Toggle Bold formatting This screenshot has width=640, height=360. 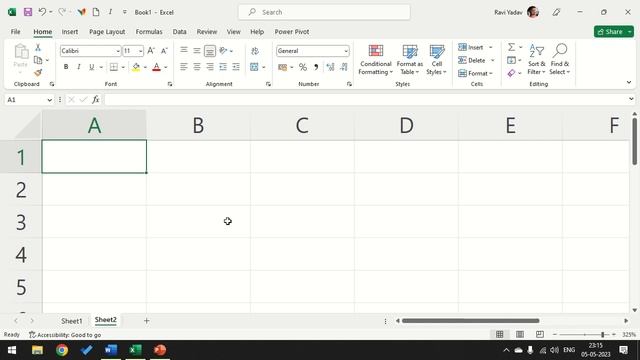click(66, 67)
